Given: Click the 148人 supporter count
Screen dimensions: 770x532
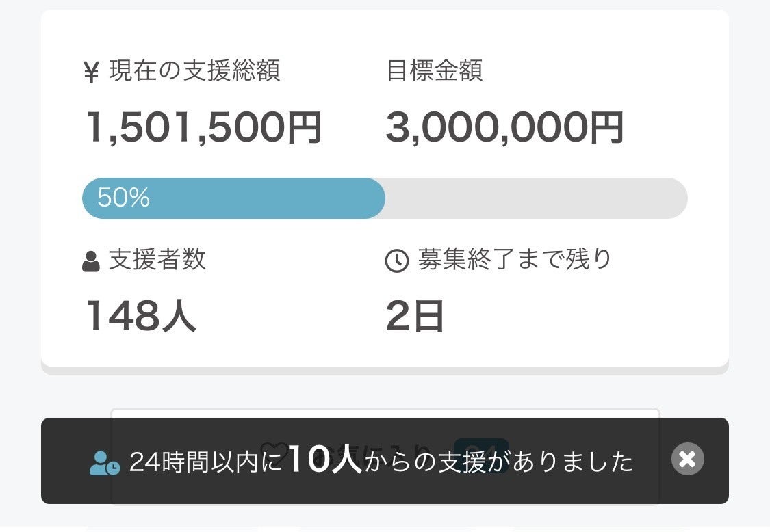Looking at the screenshot, I should tap(141, 317).
